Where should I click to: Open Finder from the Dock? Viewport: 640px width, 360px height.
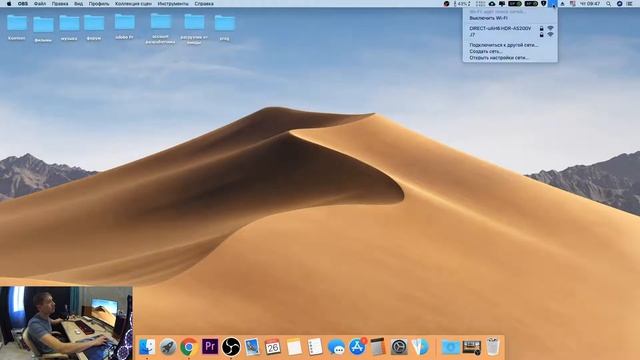[147, 347]
